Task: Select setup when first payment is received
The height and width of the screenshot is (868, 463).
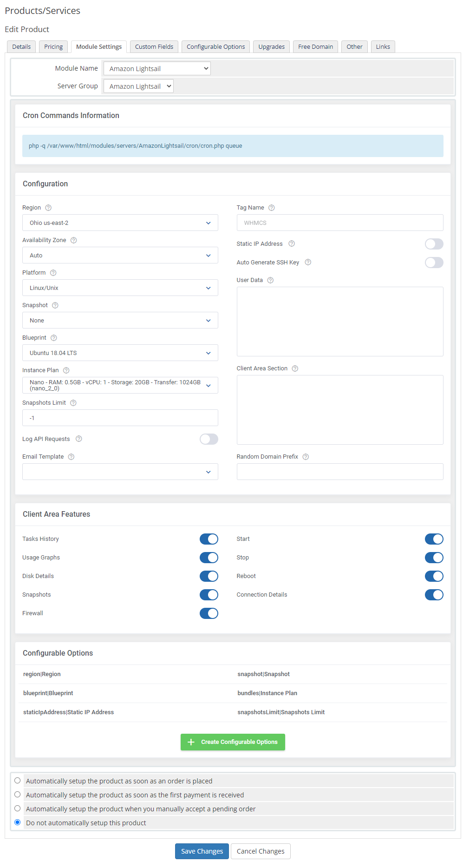Action: [18, 795]
